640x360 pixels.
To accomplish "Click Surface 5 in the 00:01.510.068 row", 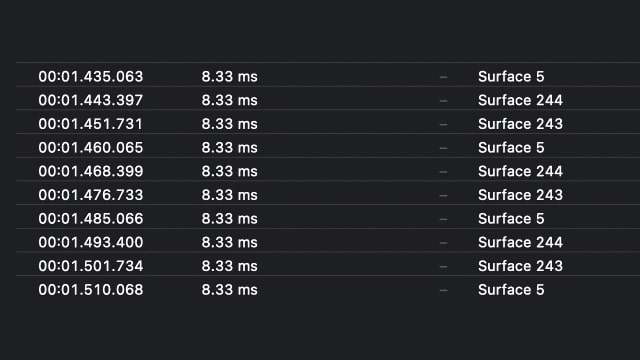I will (x=511, y=289).
